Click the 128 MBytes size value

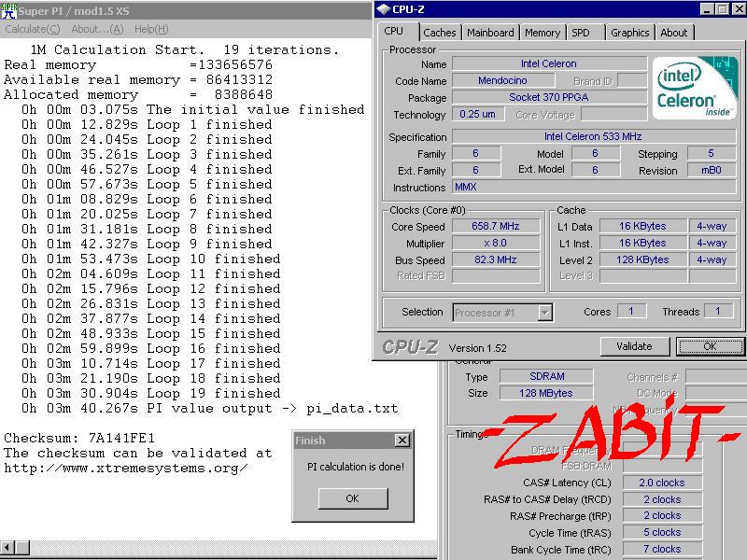[546, 393]
